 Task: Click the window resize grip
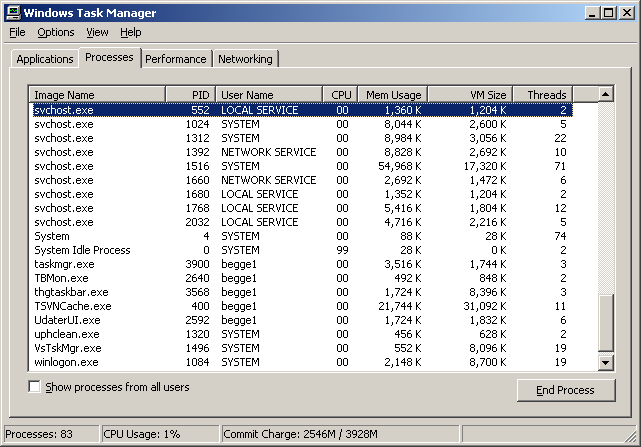pyautogui.click(x=631, y=437)
